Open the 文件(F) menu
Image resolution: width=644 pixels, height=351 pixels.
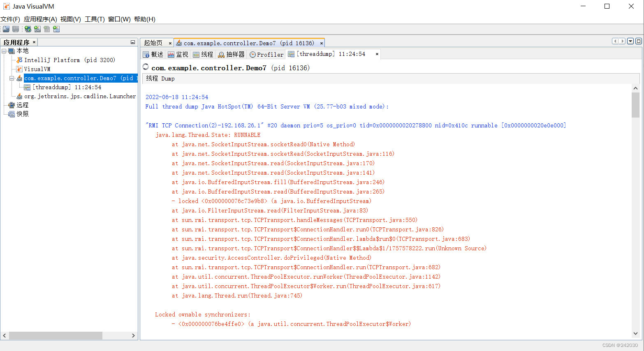click(10, 19)
